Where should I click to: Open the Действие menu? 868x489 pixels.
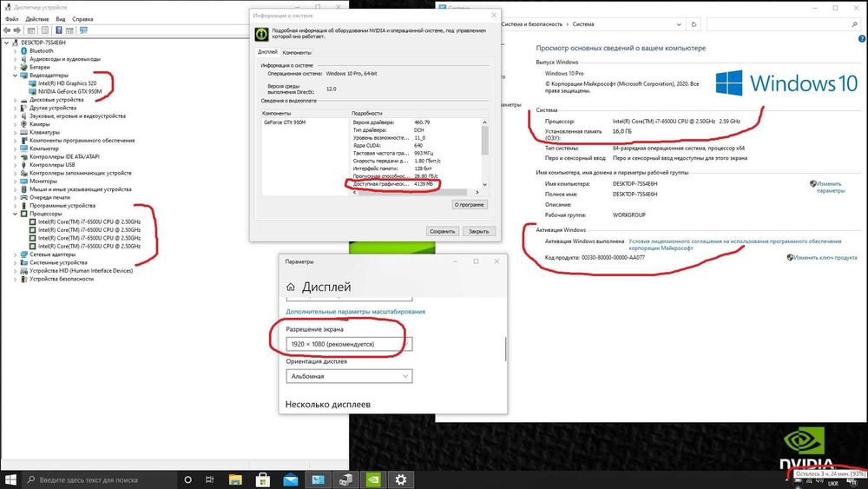coord(37,19)
